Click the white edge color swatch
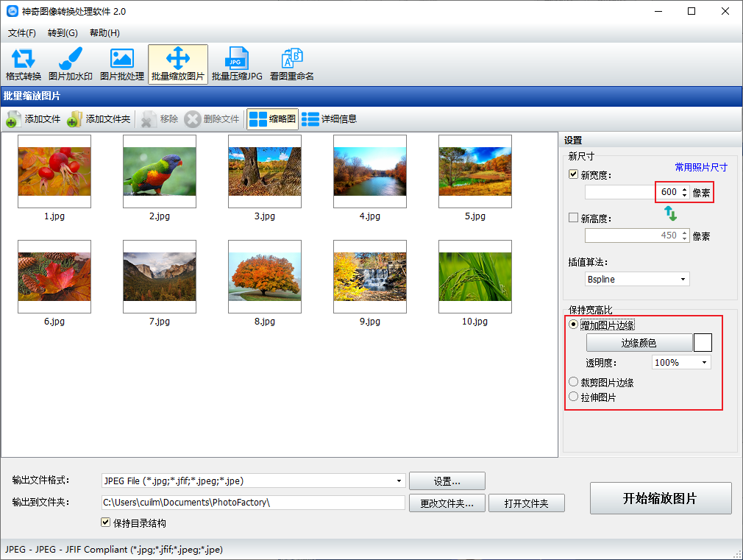Image resolution: width=743 pixels, height=560 pixels. point(703,342)
